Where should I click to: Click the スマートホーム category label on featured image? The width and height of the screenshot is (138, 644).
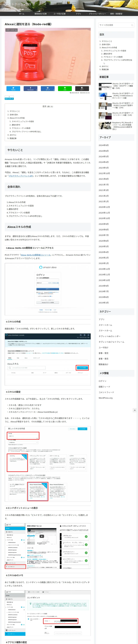[11, 30]
